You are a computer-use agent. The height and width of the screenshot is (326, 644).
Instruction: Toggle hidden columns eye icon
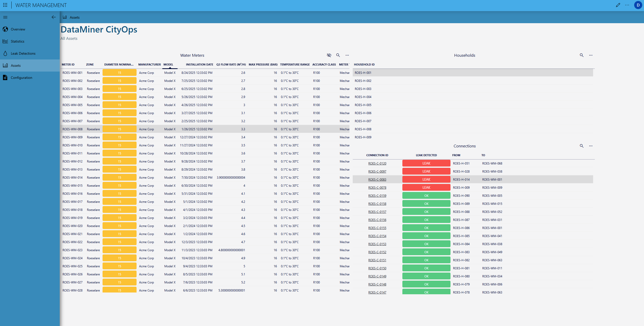pos(329,55)
